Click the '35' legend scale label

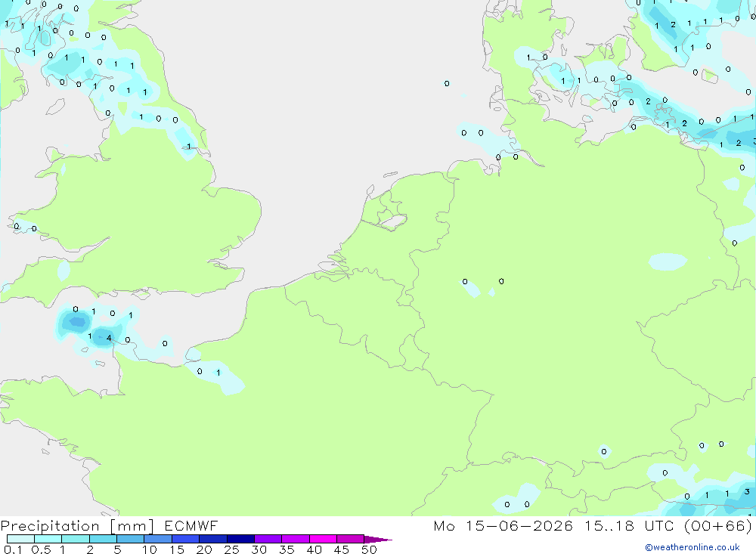(287, 549)
